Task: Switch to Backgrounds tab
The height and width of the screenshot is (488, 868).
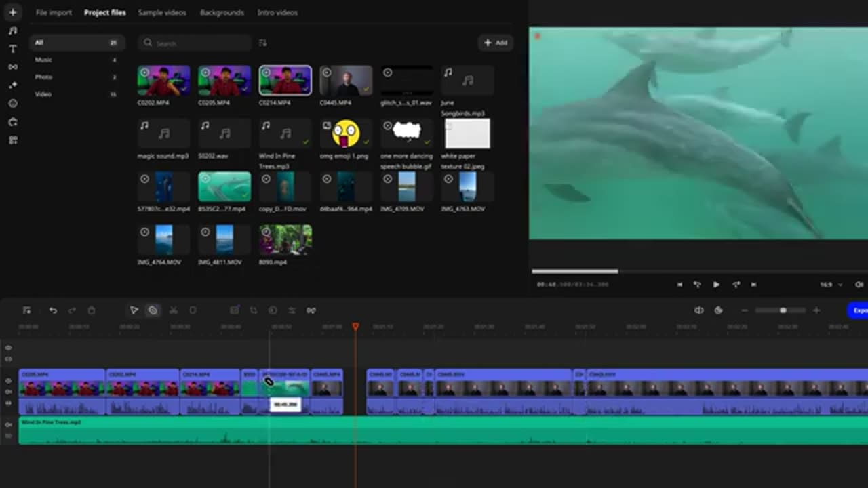Action: [222, 13]
